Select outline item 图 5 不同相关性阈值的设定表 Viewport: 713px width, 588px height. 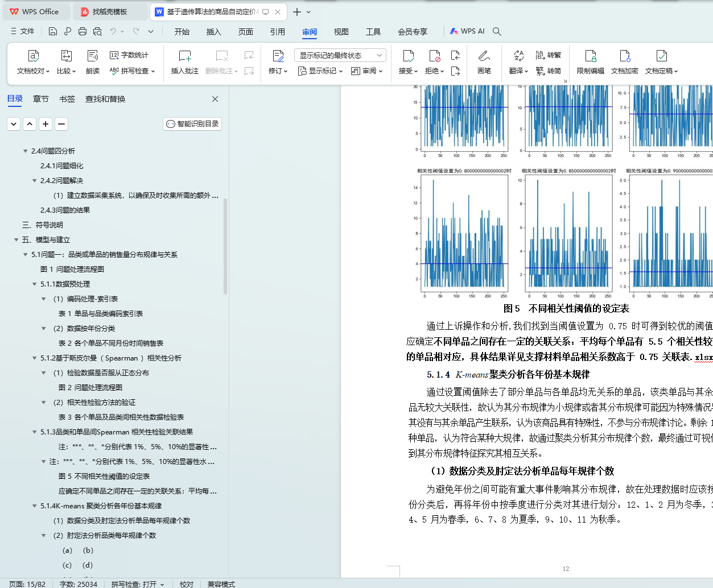point(104,477)
